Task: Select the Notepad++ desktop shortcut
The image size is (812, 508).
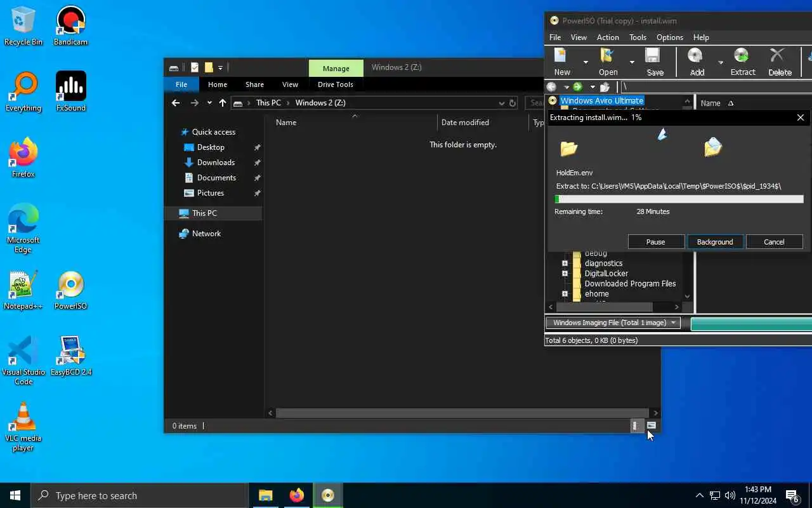Action: pos(23,291)
